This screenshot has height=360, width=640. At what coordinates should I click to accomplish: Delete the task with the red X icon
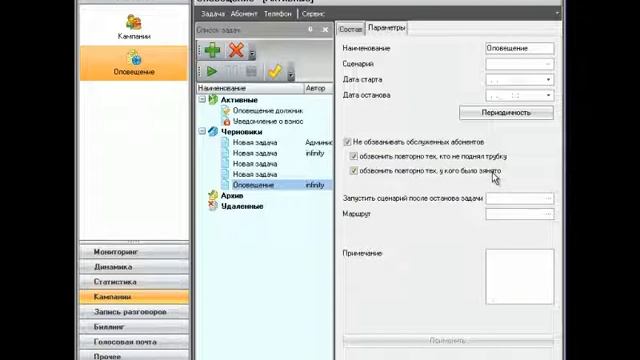click(x=236, y=51)
